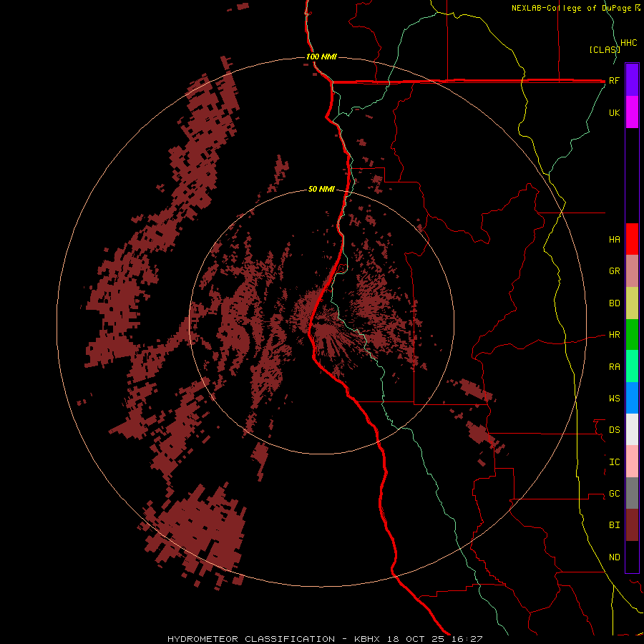This screenshot has width=644, height=644.
Task: Click the '100 NMI' range ring label
Action: tap(321, 57)
